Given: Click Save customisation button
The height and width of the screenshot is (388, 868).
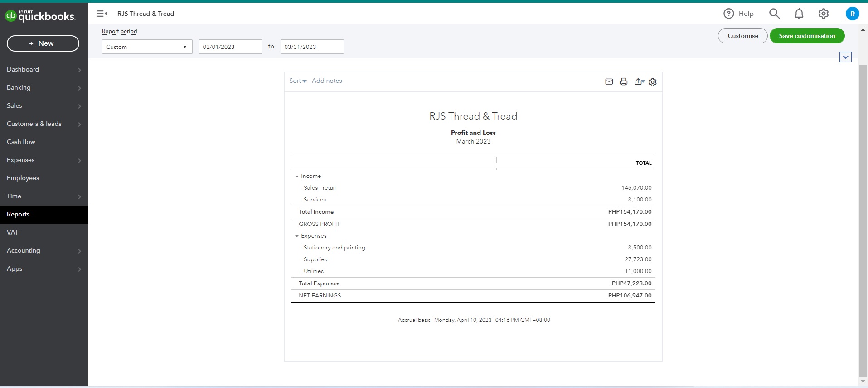Looking at the screenshot, I should pyautogui.click(x=807, y=36).
